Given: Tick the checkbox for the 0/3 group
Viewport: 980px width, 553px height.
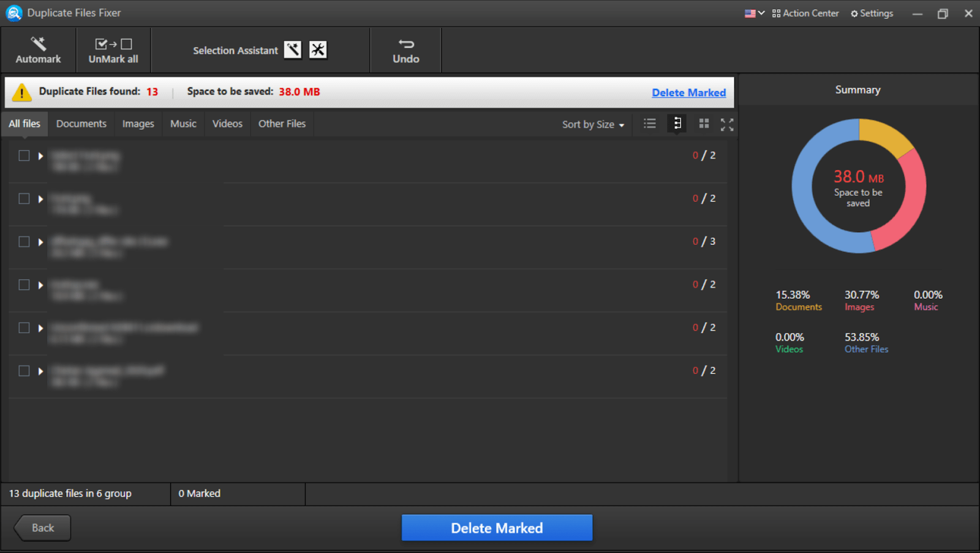Looking at the screenshot, I should [24, 242].
